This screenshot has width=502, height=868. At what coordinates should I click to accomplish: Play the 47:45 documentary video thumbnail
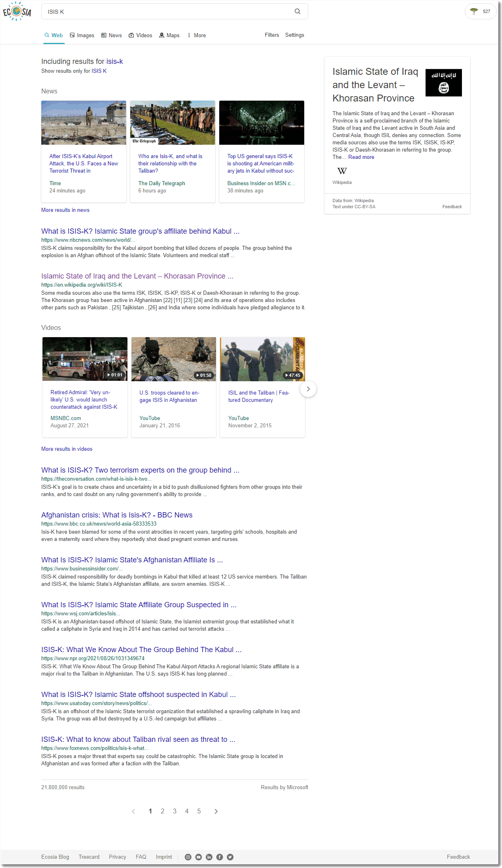click(263, 359)
